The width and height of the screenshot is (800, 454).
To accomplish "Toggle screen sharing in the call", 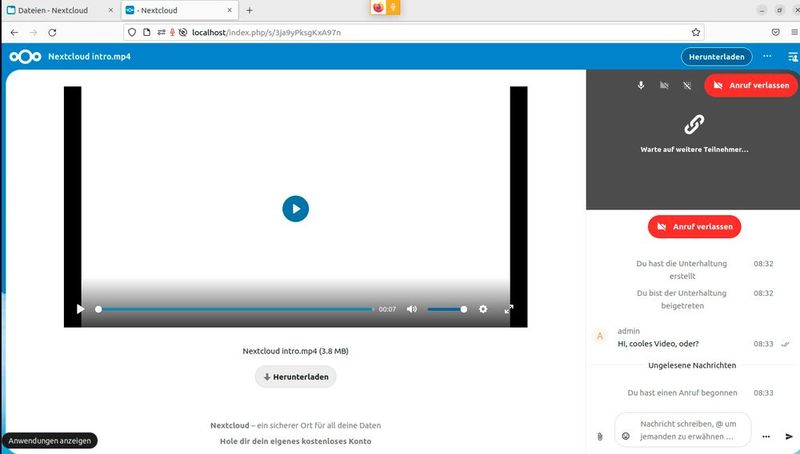I will 687,85.
